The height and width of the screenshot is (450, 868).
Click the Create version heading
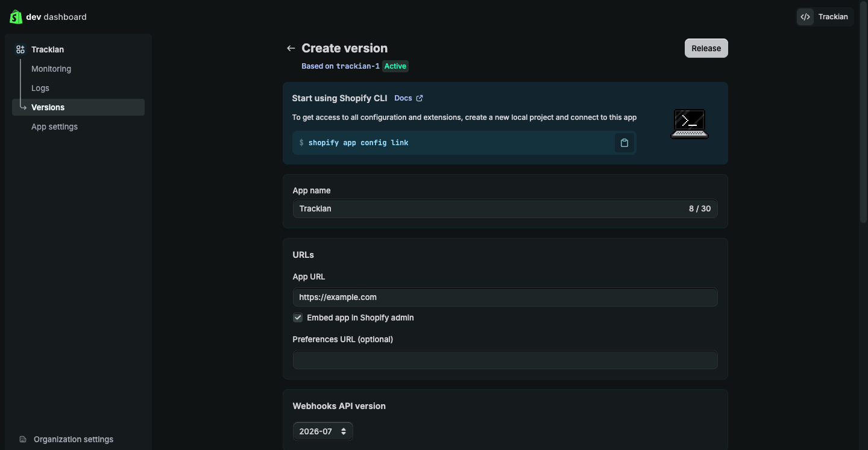coord(345,48)
